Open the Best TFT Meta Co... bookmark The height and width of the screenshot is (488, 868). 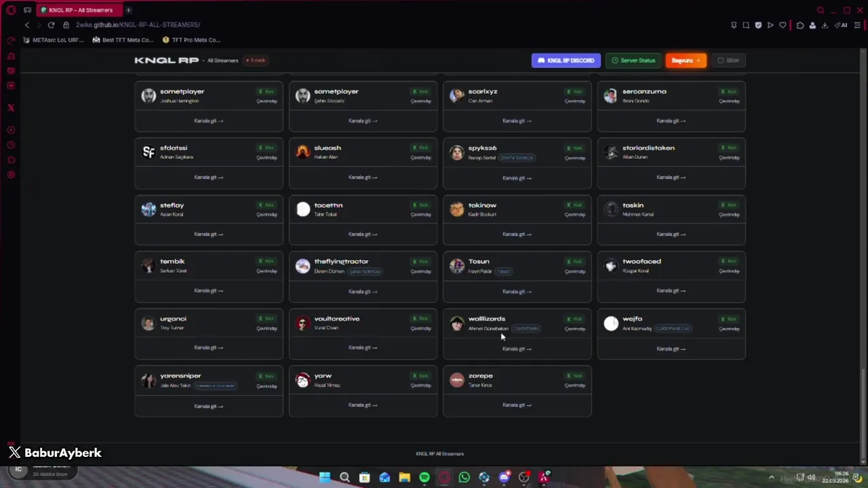pos(123,40)
